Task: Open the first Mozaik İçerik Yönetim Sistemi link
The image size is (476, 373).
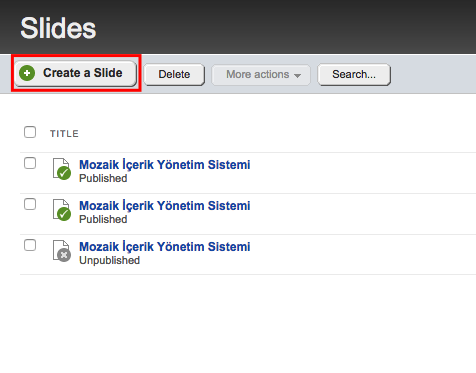Action: 165,165
